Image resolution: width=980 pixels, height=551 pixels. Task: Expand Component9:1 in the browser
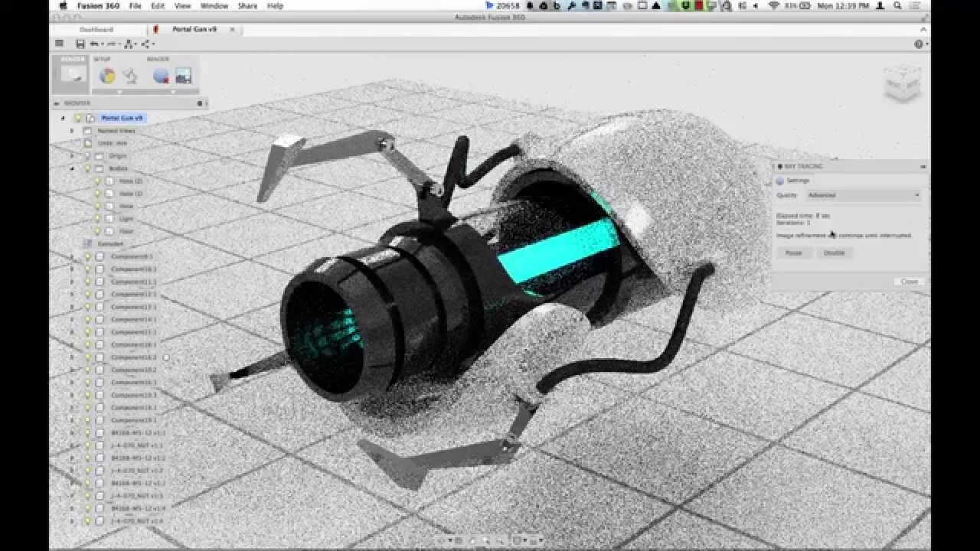coord(73,256)
